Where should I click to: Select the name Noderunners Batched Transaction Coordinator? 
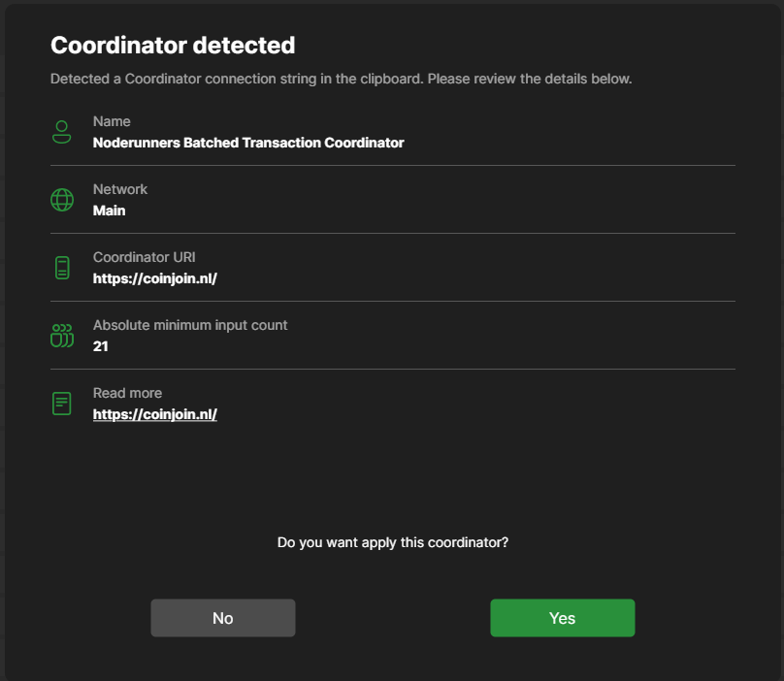[248, 143]
